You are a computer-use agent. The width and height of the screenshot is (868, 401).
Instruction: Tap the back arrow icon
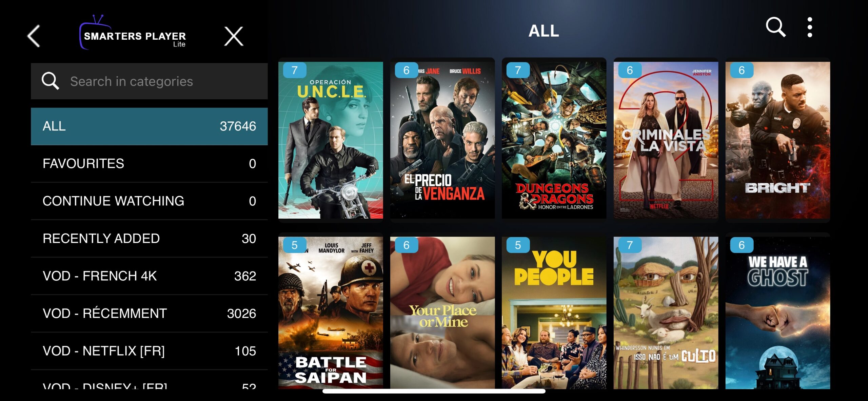tap(34, 36)
